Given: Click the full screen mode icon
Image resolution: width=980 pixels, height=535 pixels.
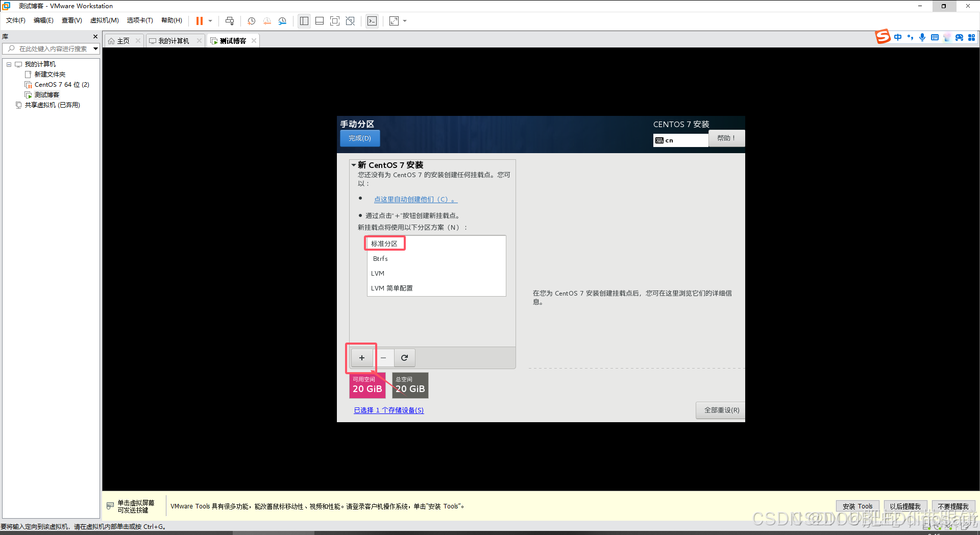Looking at the screenshot, I should [335, 21].
